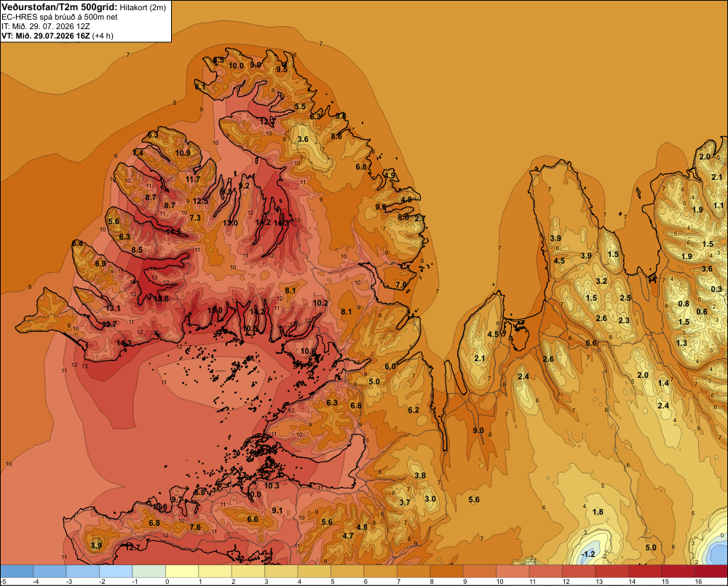Click the -1.2 temperature label on the glacier
Image resolution: width=728 pixels, height=586 pixels.
(x=588, y=554)
